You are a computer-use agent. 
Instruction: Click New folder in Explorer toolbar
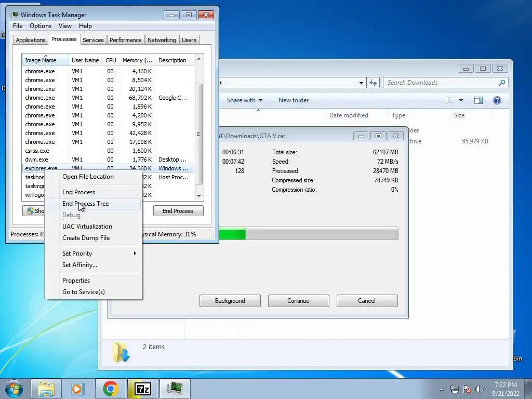(294, 100)
